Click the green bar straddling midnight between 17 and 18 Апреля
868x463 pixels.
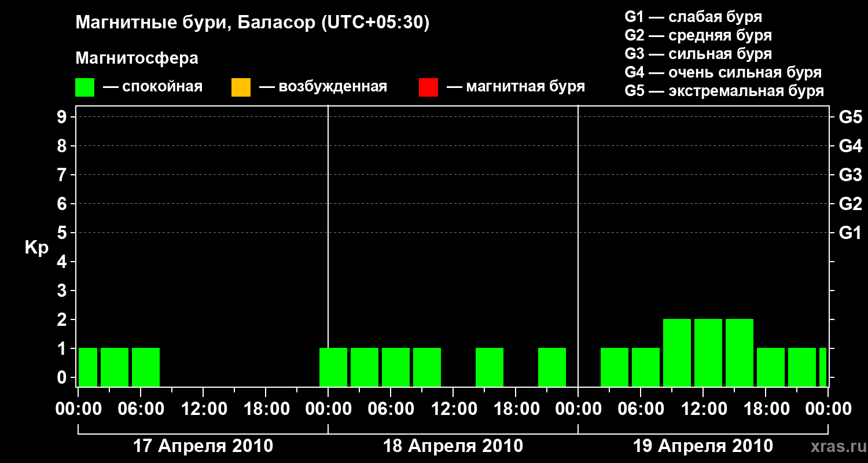click(x=333, y=367)
